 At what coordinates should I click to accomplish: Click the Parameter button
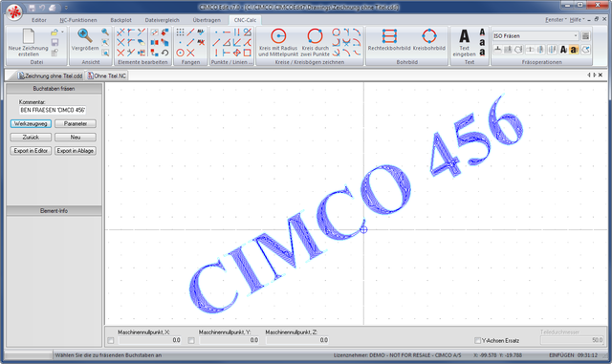[76, 123]
